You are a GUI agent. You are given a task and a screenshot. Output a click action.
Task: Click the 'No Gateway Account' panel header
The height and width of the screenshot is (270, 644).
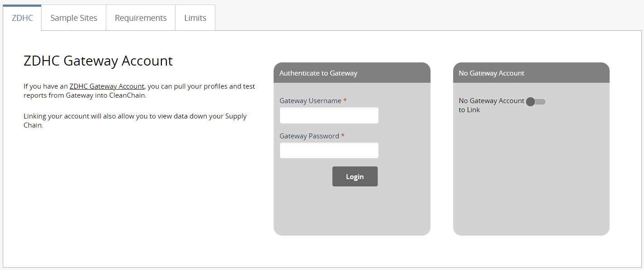(x=531, y=73)
